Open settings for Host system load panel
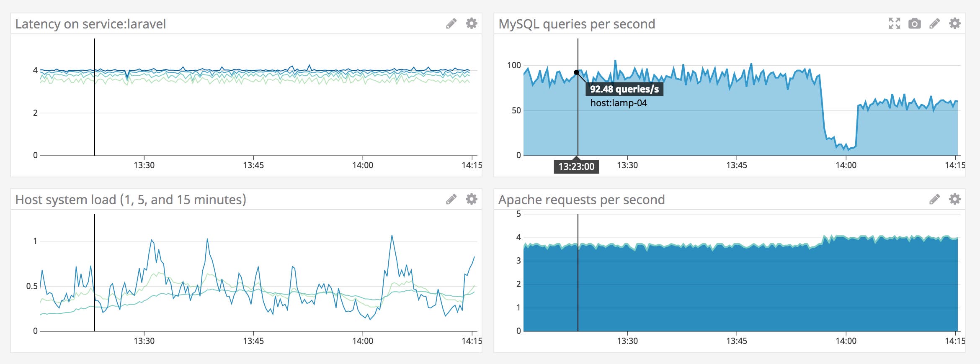 pos(472,200)
